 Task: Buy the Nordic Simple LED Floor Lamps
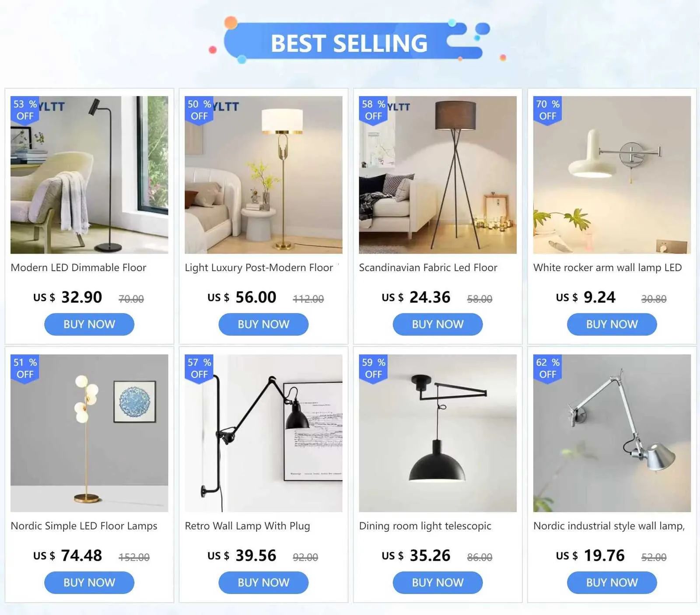tap(89, 583)
